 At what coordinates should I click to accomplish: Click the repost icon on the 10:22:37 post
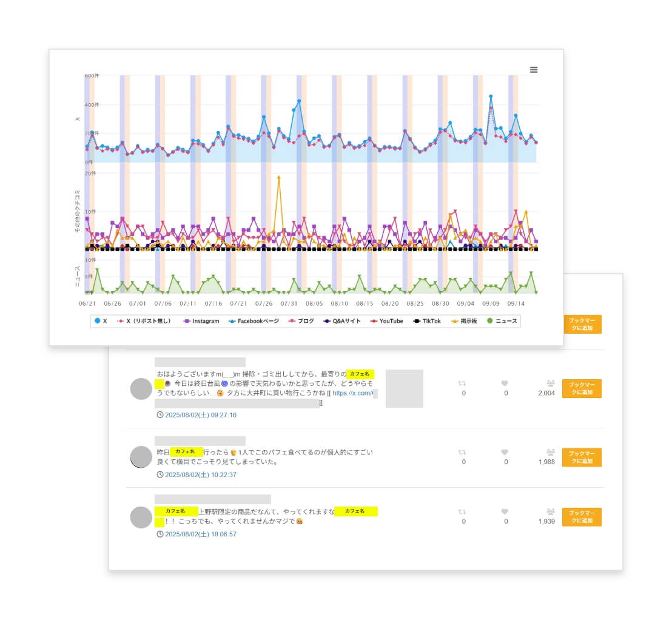coord(463,452)
